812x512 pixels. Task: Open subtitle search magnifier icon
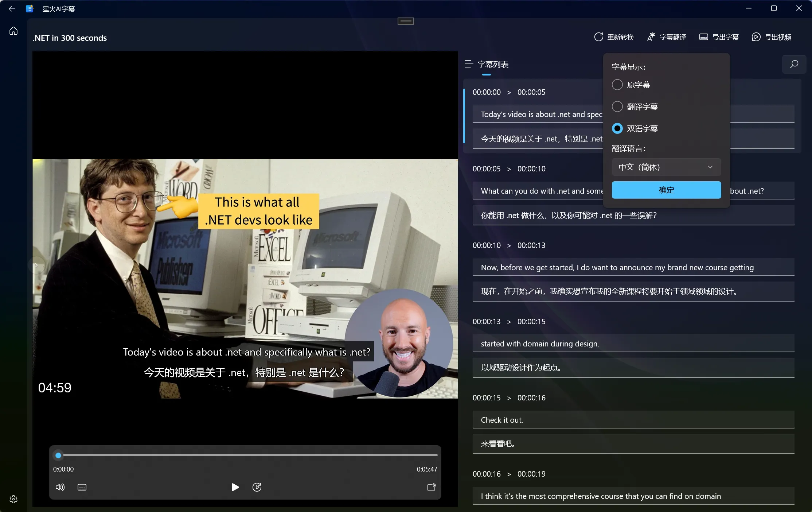794,65
